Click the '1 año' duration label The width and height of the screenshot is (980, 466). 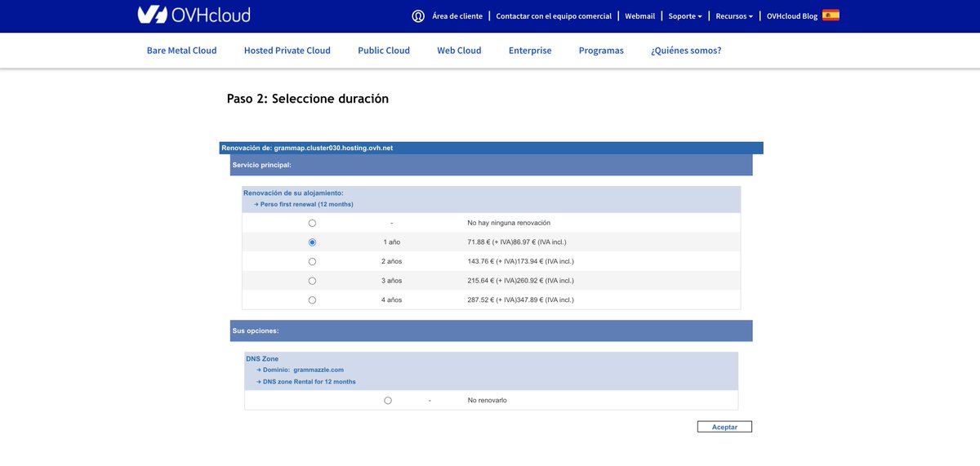392,242
